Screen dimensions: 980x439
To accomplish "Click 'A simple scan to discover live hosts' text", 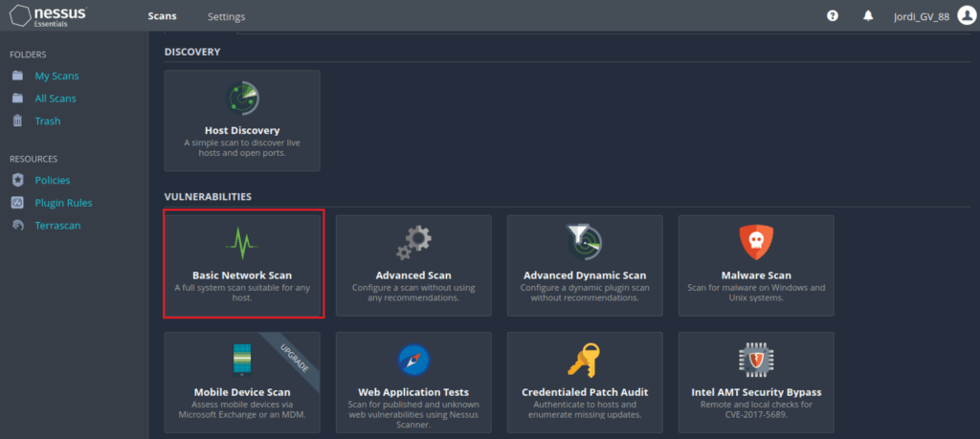I will (242, 147).
